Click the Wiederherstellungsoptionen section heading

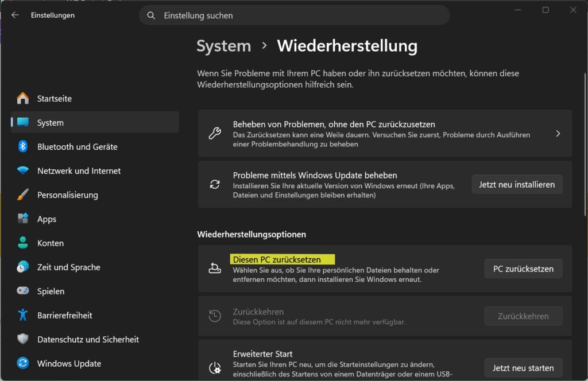point(252,234)
